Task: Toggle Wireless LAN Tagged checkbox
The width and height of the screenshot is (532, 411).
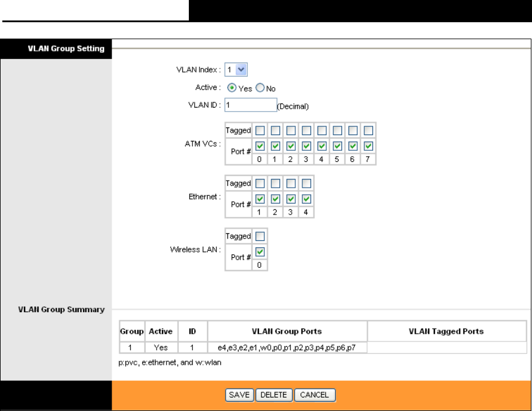Action: coord(260,236)
